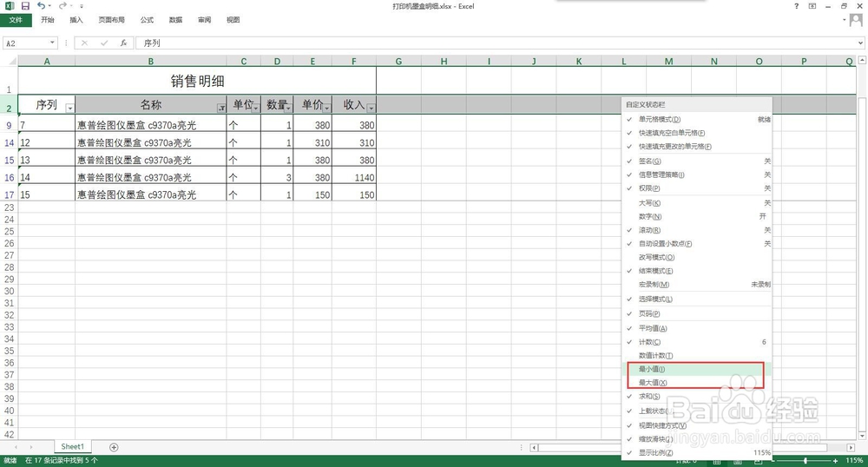The height and width of the screenshot is (467, 868).
Task: Open filter dropdown for 序列 column
Action: point(69,108)
